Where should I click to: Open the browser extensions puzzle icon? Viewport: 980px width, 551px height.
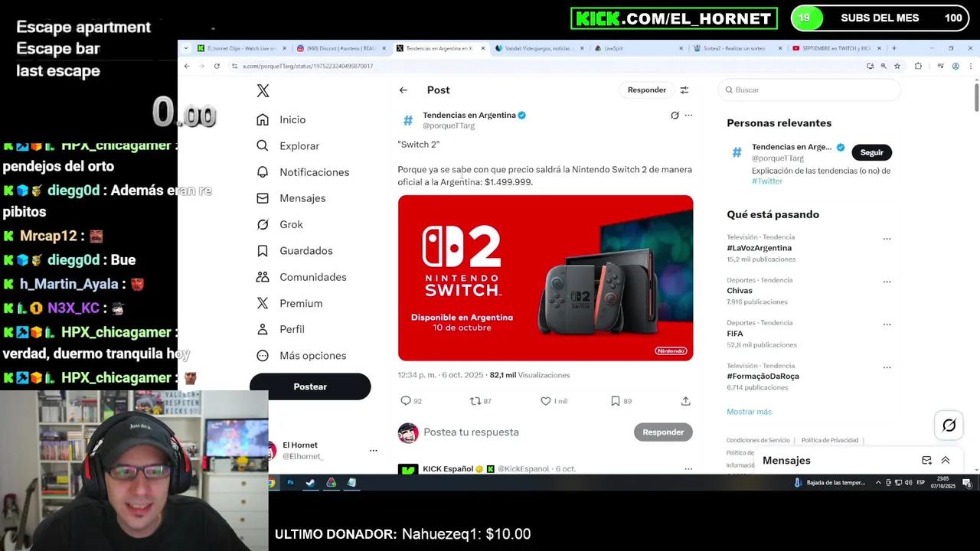coord(918,67)
